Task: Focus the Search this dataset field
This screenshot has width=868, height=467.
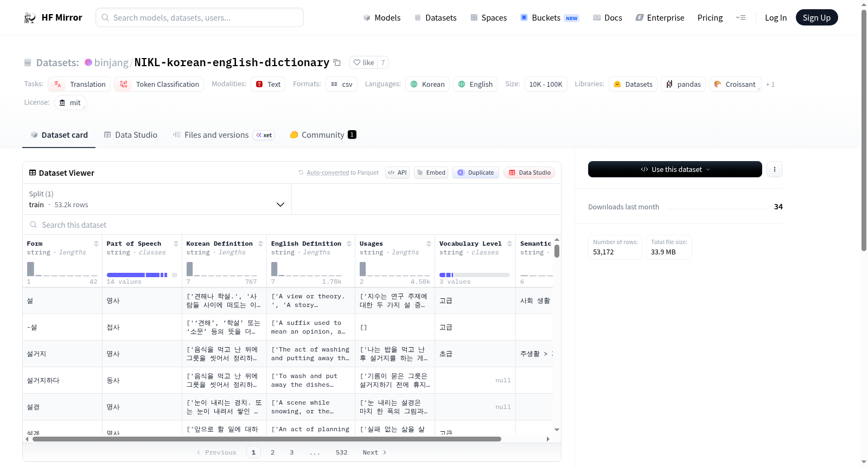Action: point(292,225)
